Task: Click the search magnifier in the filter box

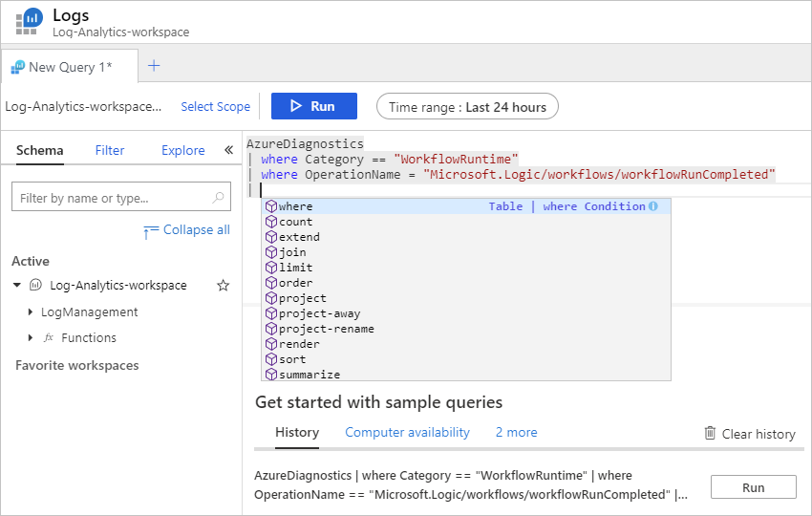Action: (219, 198)
